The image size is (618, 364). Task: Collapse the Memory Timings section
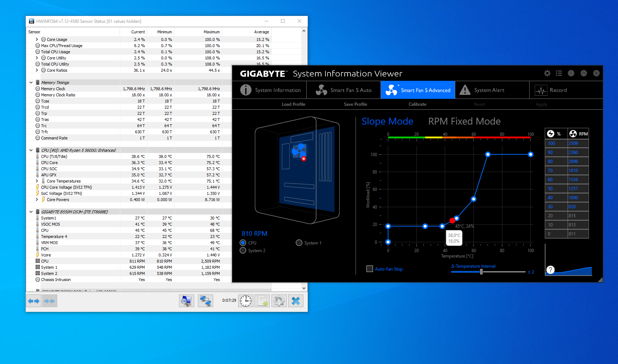point(31,83)
